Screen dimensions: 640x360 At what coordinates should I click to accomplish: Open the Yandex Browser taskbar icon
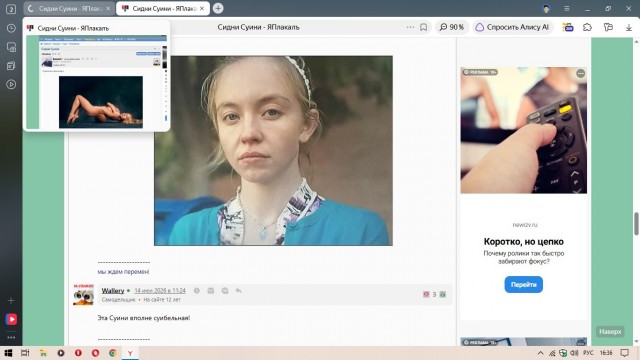pos(130,353)
